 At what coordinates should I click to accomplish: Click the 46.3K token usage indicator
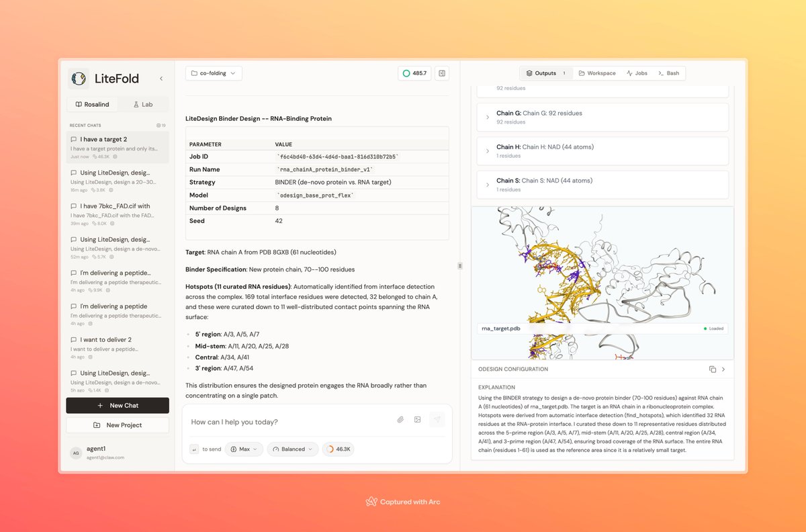[339, 449]
